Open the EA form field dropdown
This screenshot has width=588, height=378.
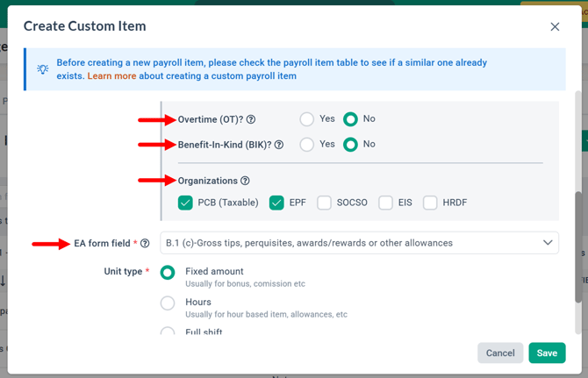(x=359, y=243)
